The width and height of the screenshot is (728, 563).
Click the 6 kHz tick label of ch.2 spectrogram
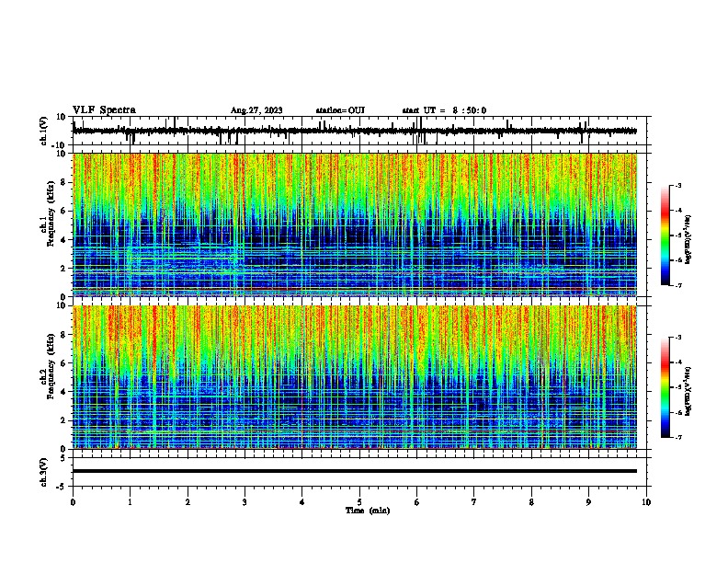[64, 363]
